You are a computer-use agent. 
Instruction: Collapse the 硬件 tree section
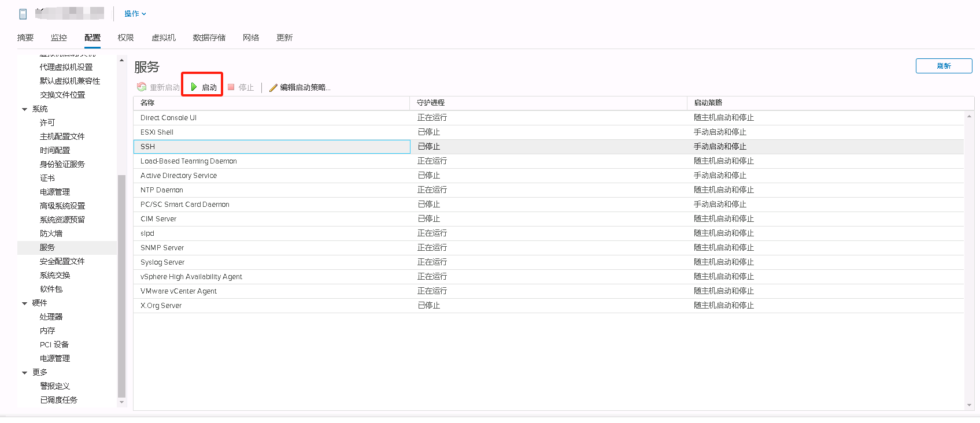pos(24,303)
